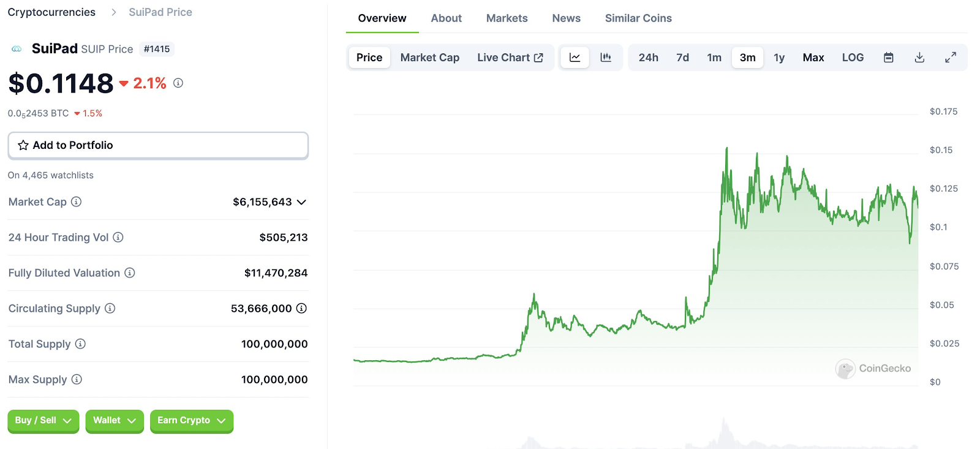The width and height of the screenshot is (980, 449).
Task: Open the Earn Crypto dropdown
Action: (192, 421)
